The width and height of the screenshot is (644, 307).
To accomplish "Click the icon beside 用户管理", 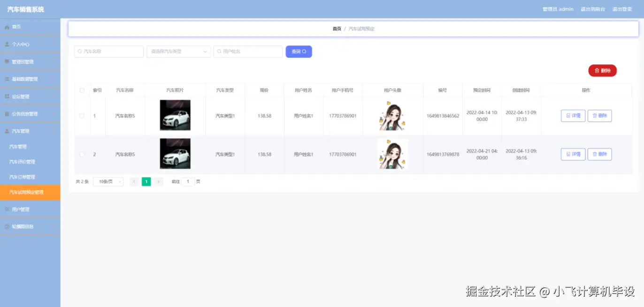I will pyautogui.click(x=7, y=210).
